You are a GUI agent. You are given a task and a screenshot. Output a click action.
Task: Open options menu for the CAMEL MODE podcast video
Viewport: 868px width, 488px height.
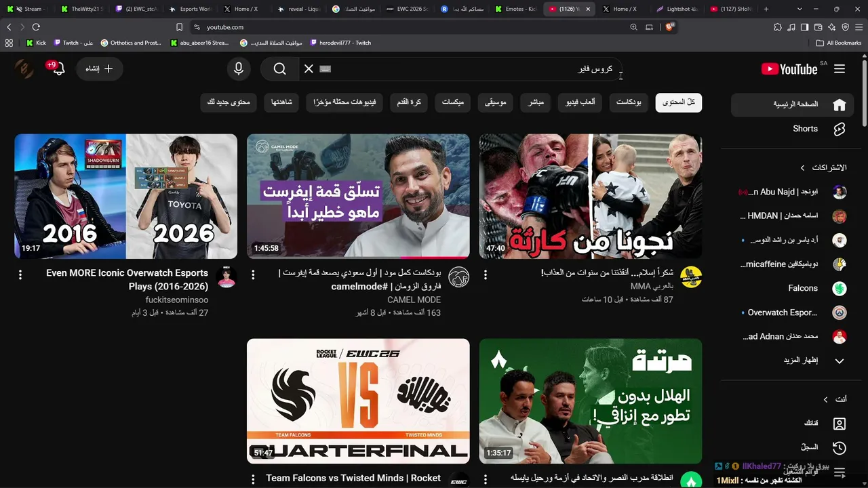tap(253, 274)
